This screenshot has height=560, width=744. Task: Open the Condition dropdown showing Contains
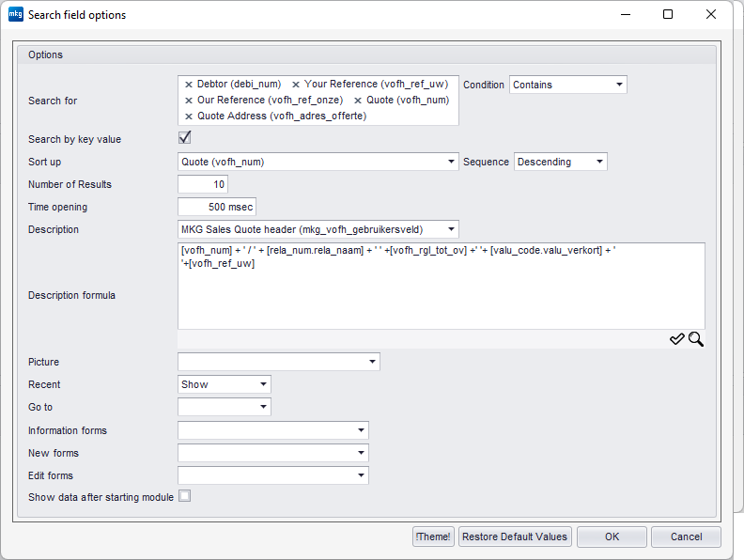(x=568, y=85)
